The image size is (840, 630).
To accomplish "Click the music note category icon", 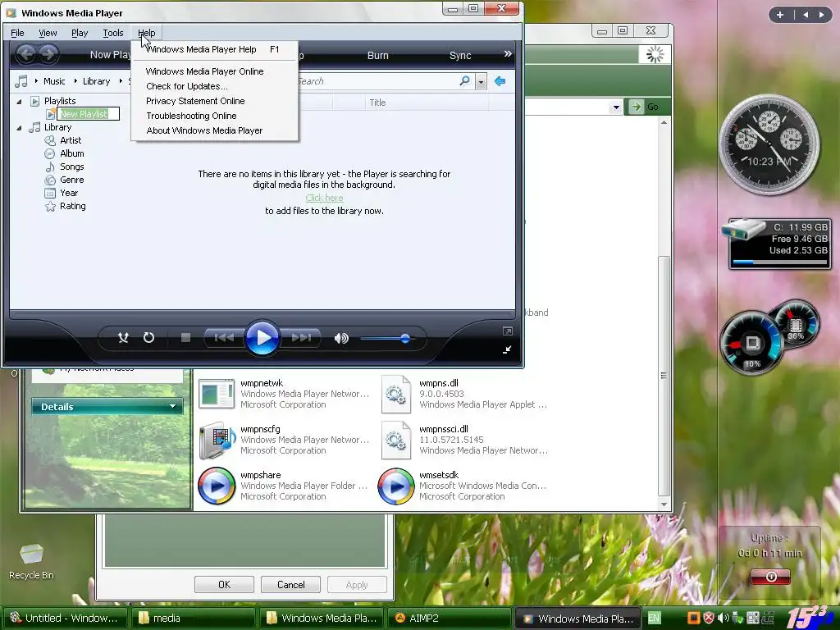I will tap(21, 81).
